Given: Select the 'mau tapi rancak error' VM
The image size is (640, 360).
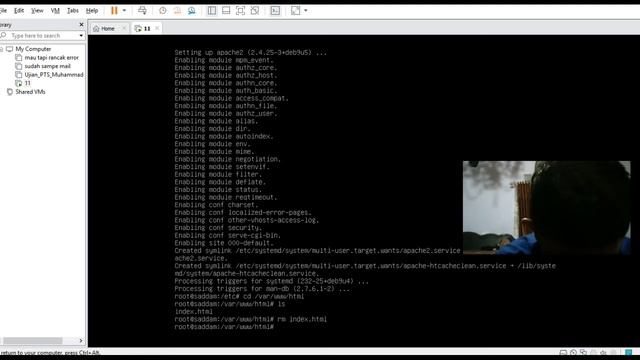Looking at the screenshot, I should coord(51,58).
